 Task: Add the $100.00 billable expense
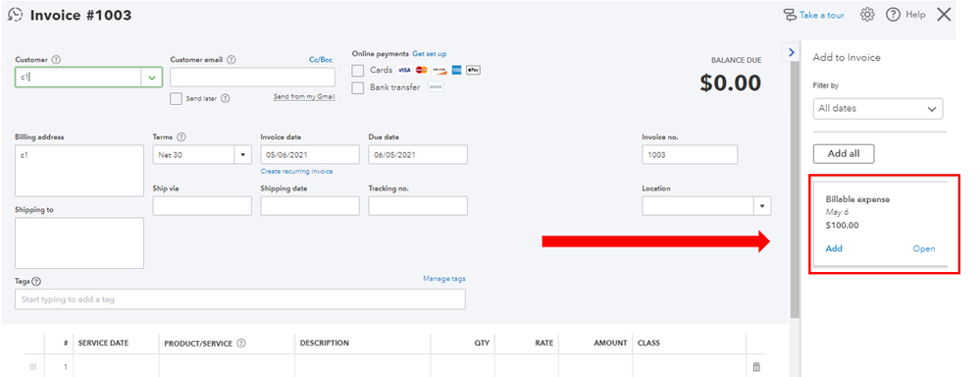(834, 248)
